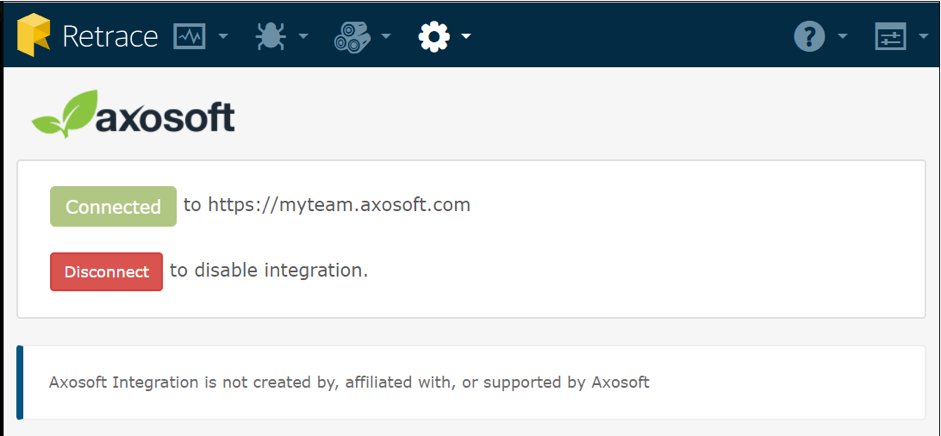
Task: Open the settings gear icon
Action: (x=434, y=37)
